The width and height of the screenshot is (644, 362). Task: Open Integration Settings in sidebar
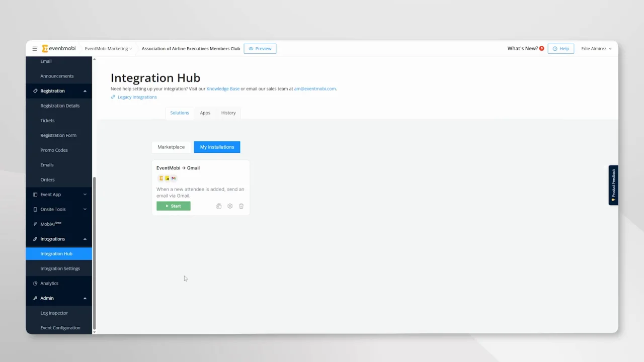(59, 268)
